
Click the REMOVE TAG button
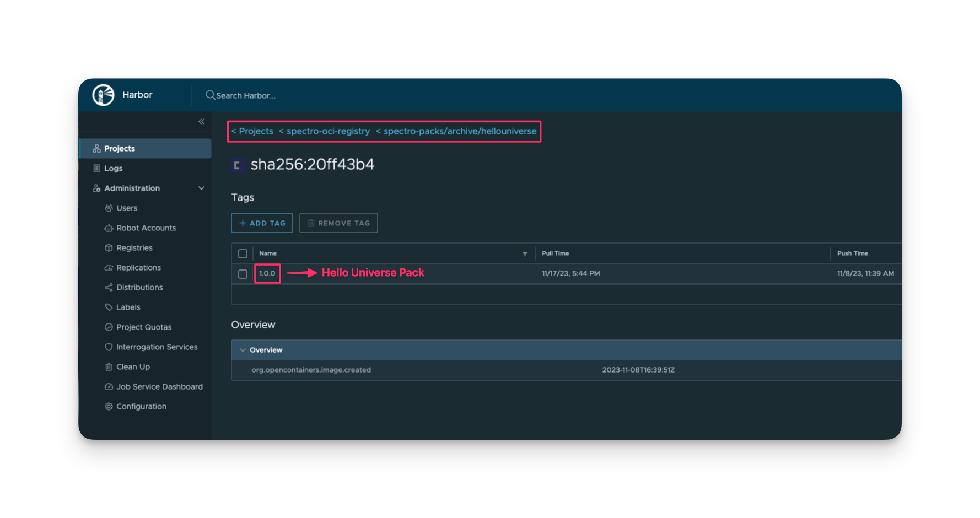click(338, 223)
